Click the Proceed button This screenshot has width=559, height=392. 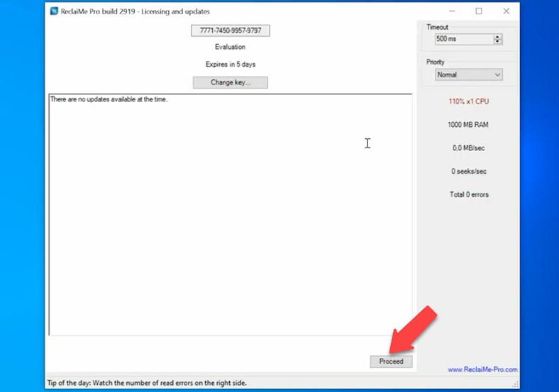pyautogui.click(x=391, y=362)
